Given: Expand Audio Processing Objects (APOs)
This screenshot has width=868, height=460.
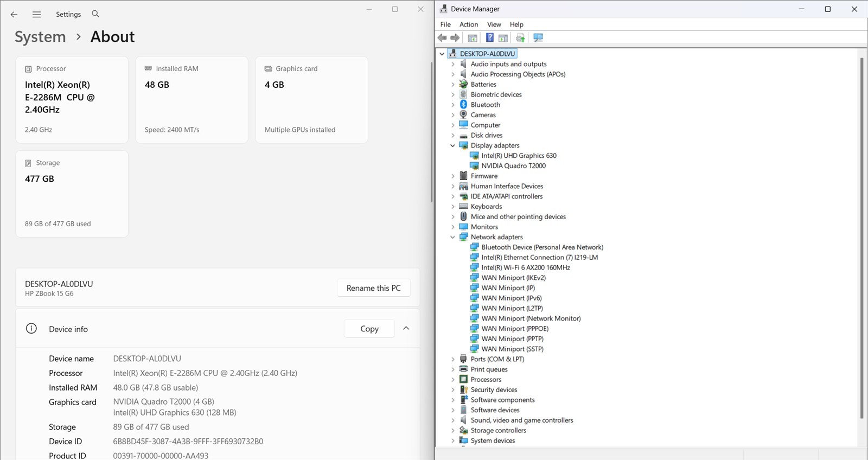Looking at the screenshot, I should point(452,74).
